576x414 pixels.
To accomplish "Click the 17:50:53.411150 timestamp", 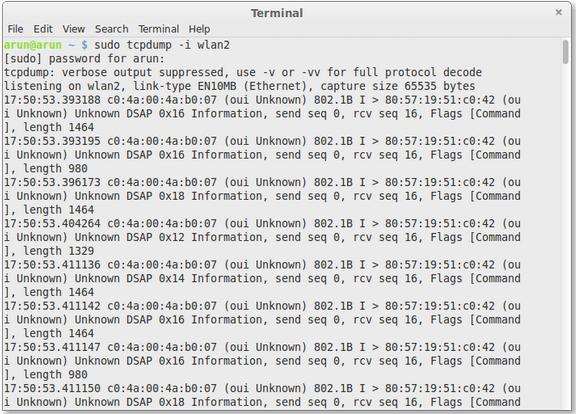I will pyautogui.click(x=52, y=388).
